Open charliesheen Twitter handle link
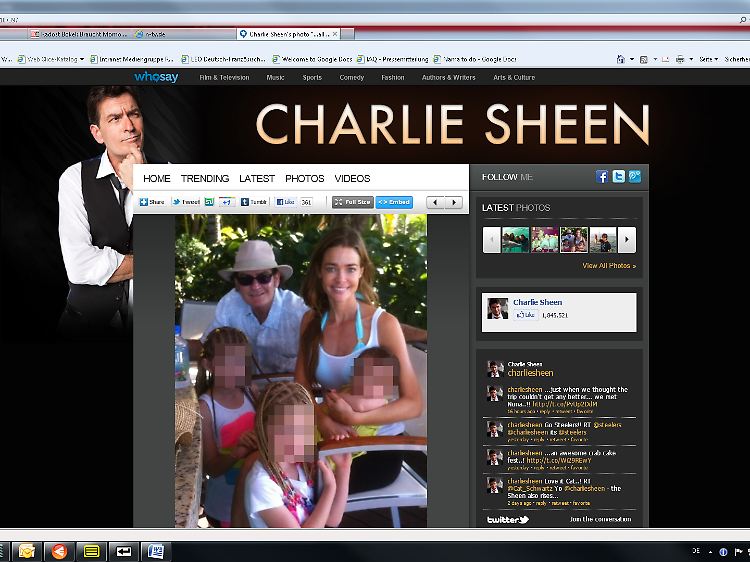Screen dimensions: 750x562 (x=530, y=373)
